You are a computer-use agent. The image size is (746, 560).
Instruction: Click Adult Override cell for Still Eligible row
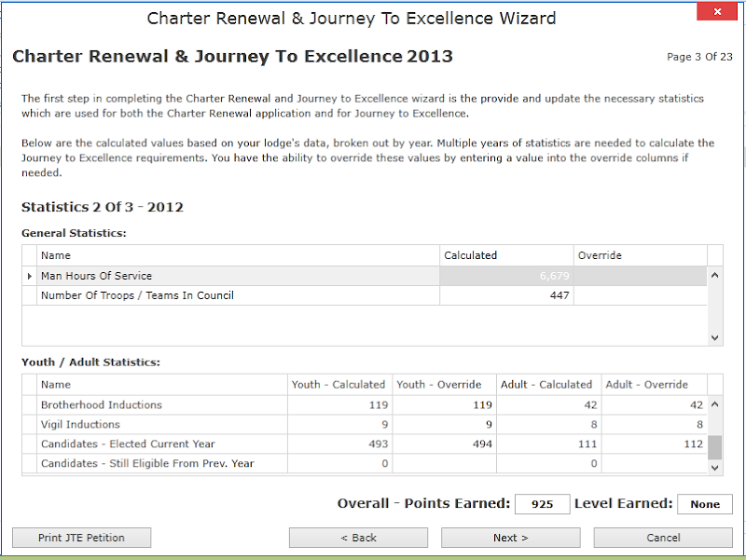coord(655,463)
